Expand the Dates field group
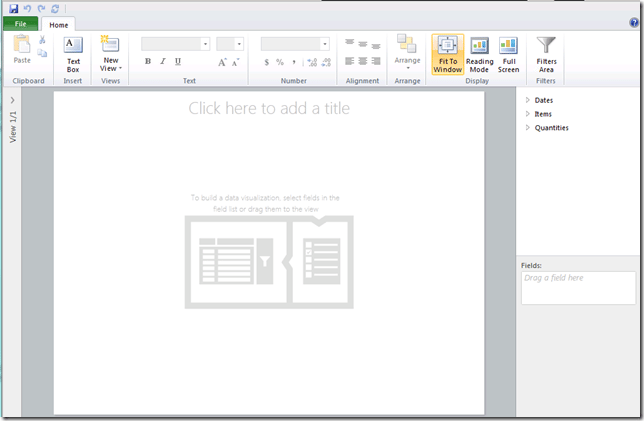 [528, 100]
